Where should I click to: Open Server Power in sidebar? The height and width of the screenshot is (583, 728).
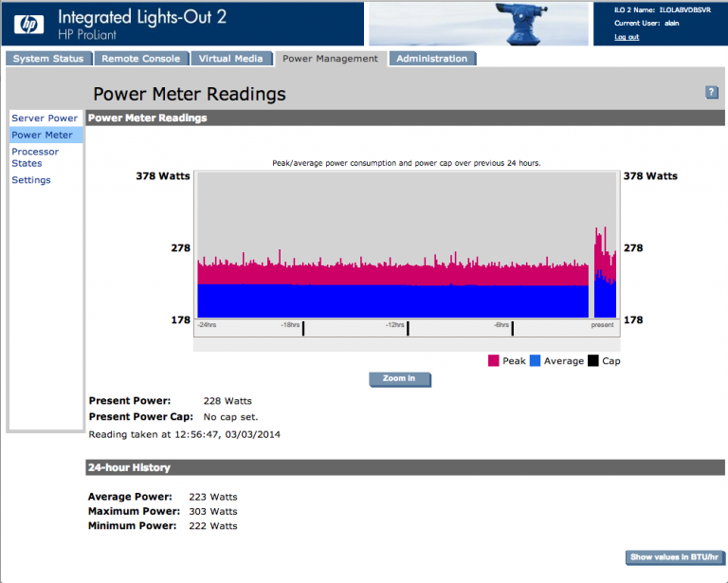pyautogui.click(x=45, y=118)
